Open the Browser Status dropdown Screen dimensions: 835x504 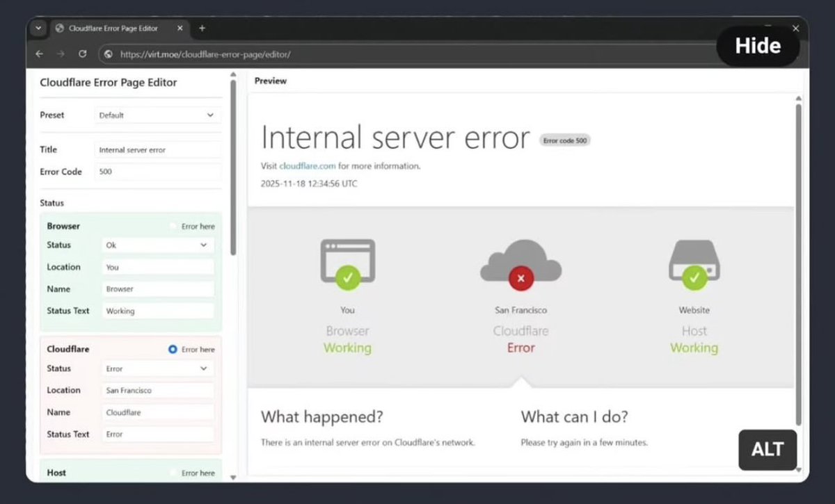(158, 245)
